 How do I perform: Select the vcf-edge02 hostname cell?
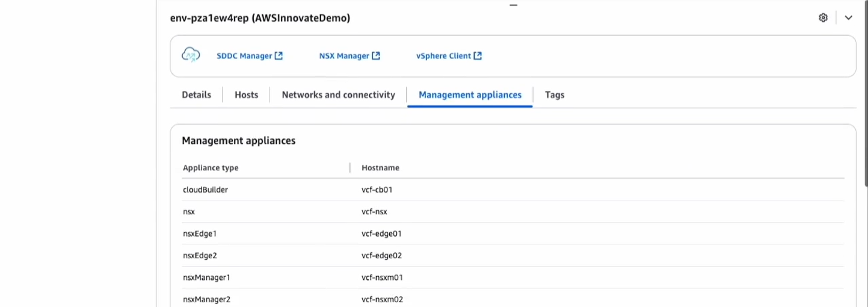coord(381,255)
